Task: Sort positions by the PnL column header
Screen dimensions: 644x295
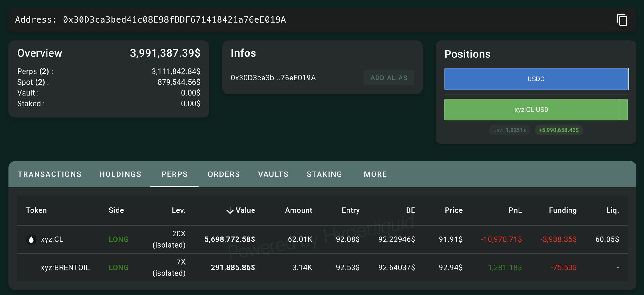Action: click(515, 210)
